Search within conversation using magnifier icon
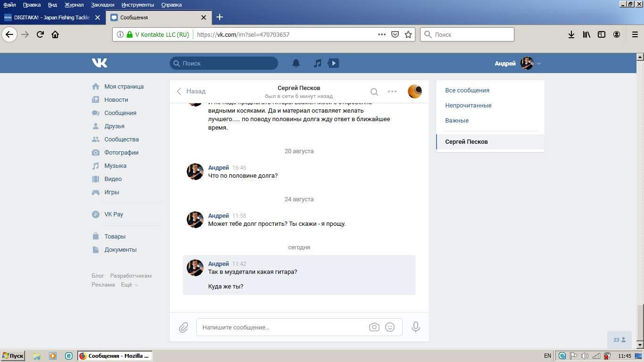 374,91
